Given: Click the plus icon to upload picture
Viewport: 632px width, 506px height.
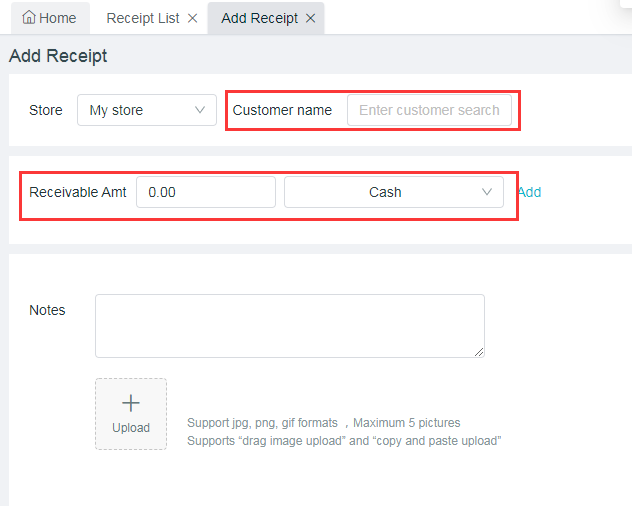Looking at the screenshot, I should (x=131, y=403).
